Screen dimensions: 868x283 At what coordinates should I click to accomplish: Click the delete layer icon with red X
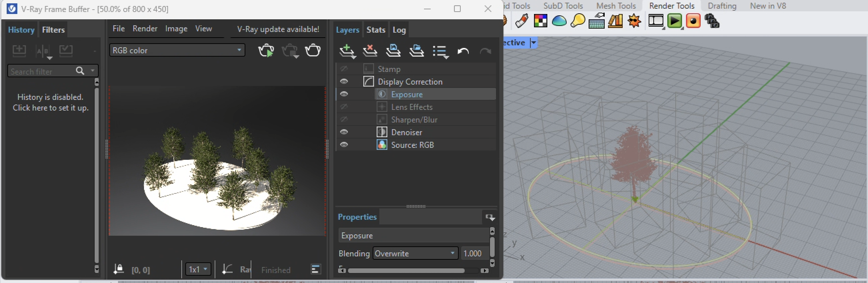click(x=370, y=51)
